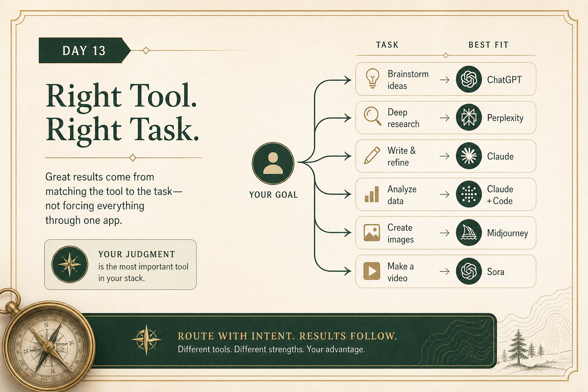Click the Midjourney label
Screen dimensions: 588x392
[x=507, y=233]
